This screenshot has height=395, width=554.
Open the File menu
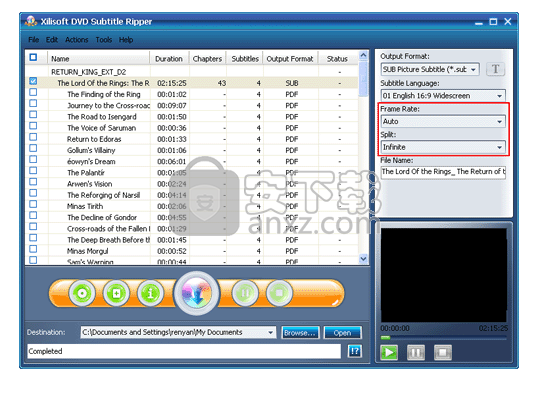tap(34, 40)
